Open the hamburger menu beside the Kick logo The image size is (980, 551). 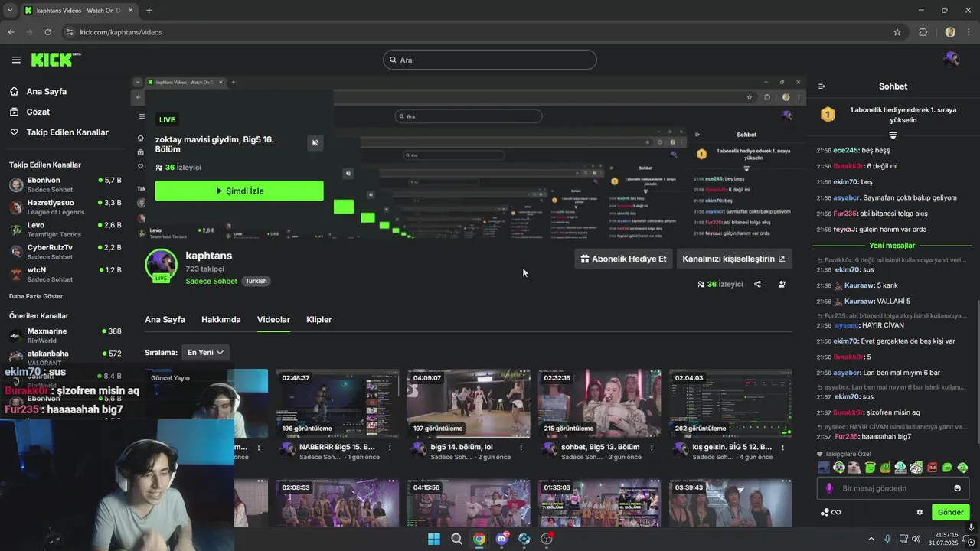click(x=16, y=60)
